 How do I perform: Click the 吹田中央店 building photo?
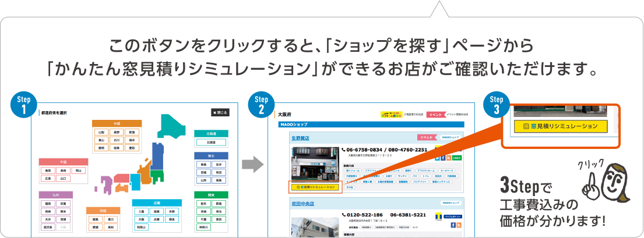315,228
